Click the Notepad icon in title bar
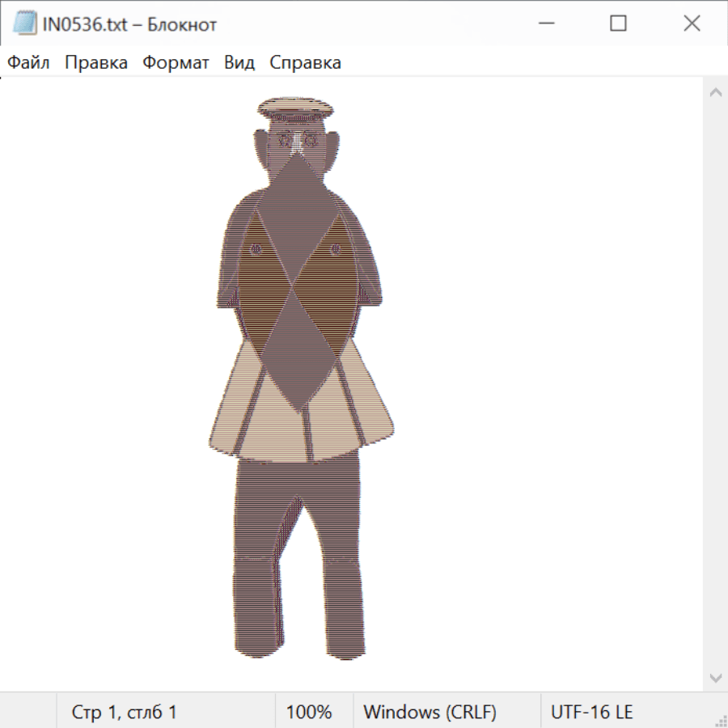The height and width of the screenshot is (728, 728). point(23,24)
